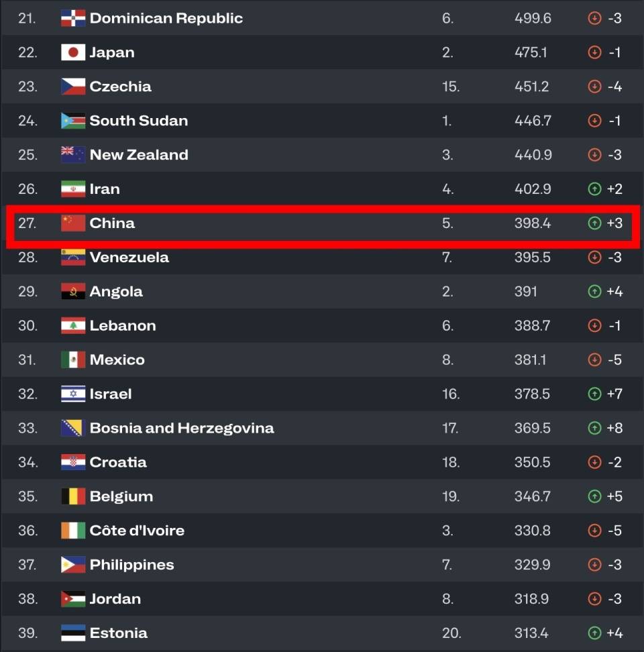Select the Czechia country name
The height and width of the screenshot is (652, 644).
120,87
